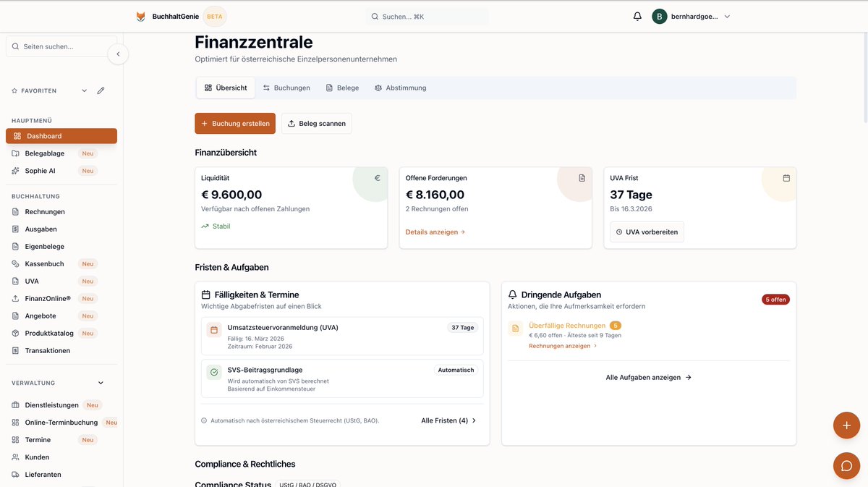868x487 pixels.
Task: Click the Sophie AI sparkle icon
Action: point(17,171)
